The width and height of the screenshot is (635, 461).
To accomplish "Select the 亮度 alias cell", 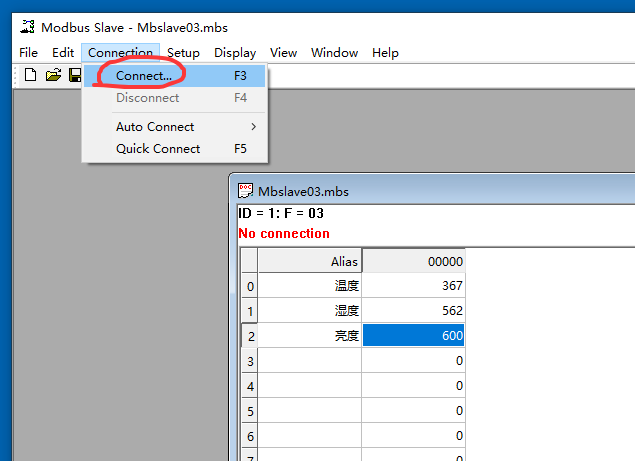I will pyautogui.click(x=310, y=336).
